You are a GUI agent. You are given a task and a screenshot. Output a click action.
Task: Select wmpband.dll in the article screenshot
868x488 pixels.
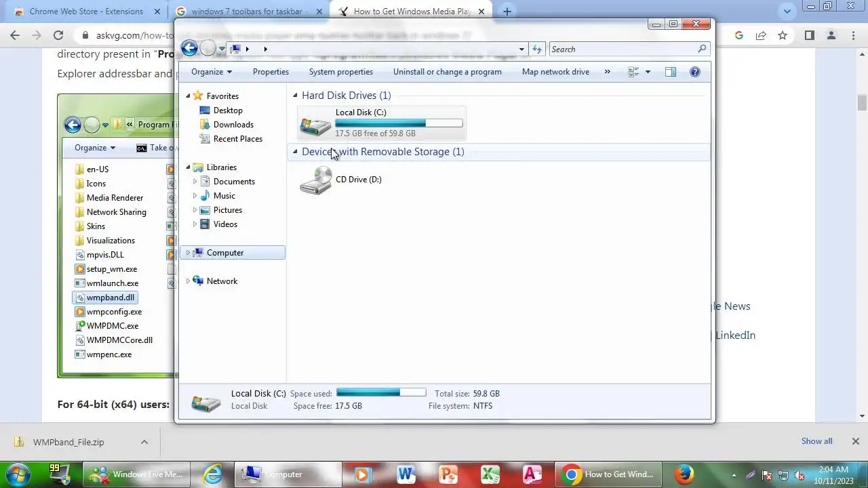click(x=104, y=298)
